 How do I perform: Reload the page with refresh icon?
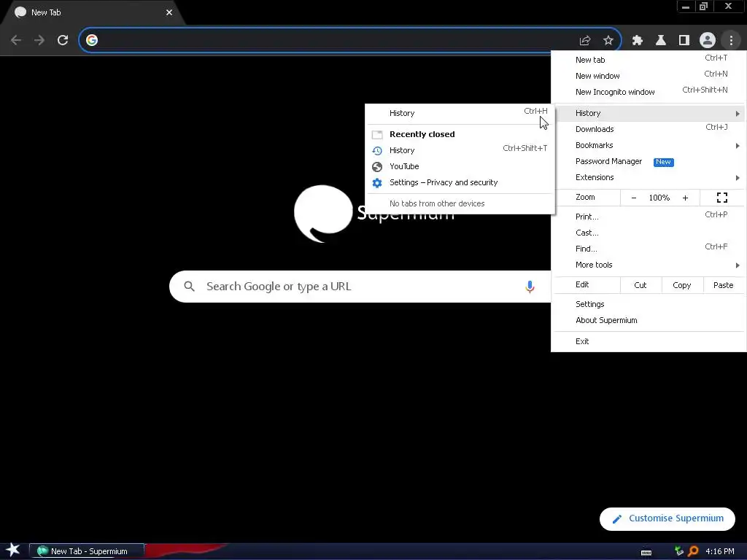click(x=63, y=40)
